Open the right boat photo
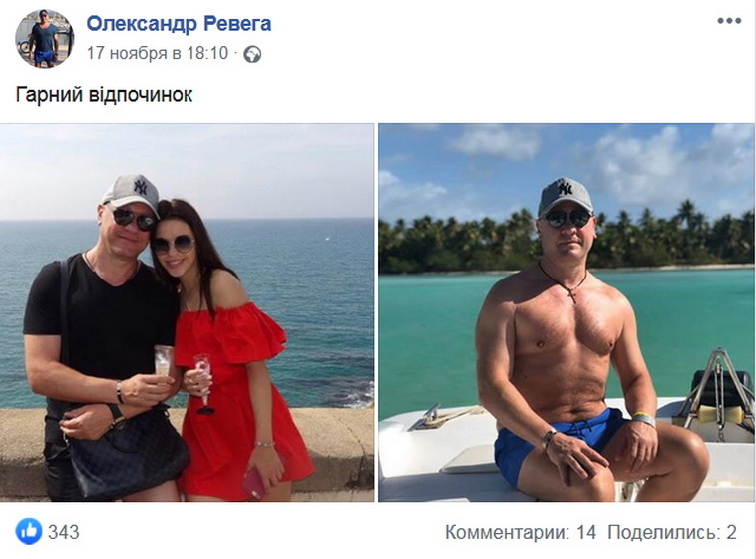 coord(567,312)
